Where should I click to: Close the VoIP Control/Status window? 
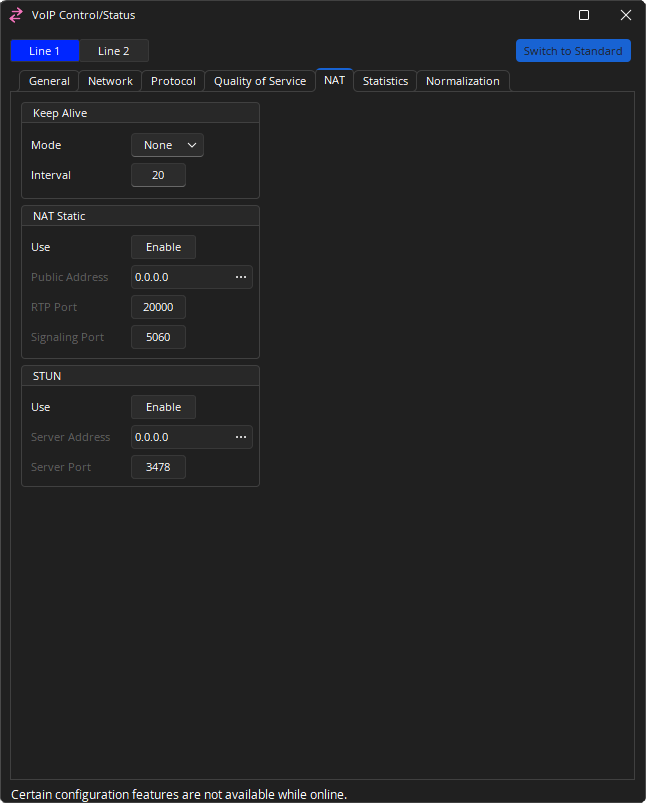(626, 15)
